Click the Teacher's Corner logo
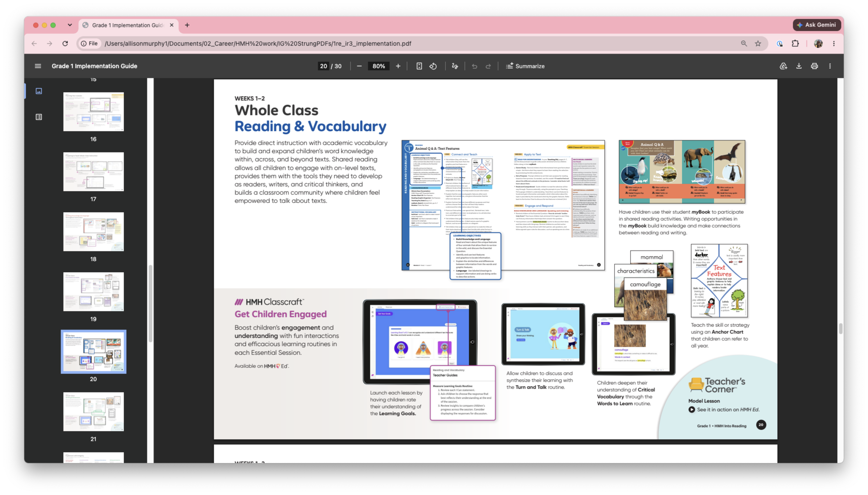Image resolution: width=868 pixels, height=495 pixels. tap(717, 385)
